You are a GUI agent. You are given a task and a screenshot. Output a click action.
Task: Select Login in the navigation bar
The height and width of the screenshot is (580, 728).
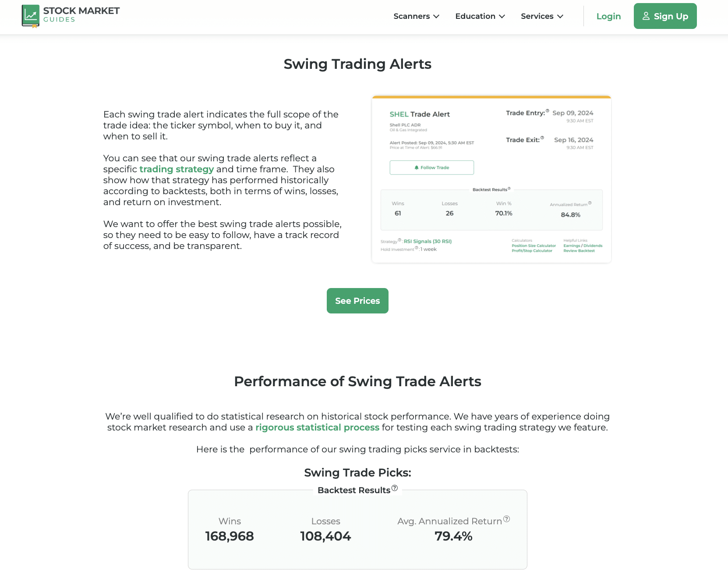click(x=608, y=16)
